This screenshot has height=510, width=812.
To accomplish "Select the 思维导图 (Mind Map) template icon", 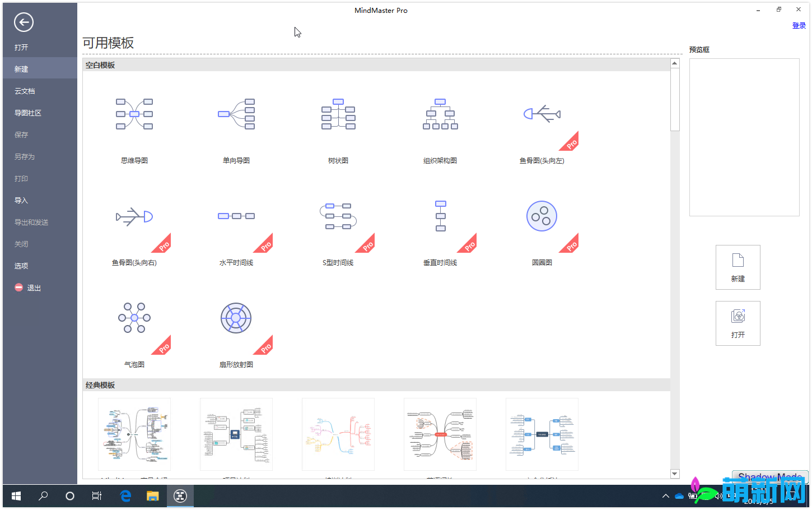I will tap(134, 114).
